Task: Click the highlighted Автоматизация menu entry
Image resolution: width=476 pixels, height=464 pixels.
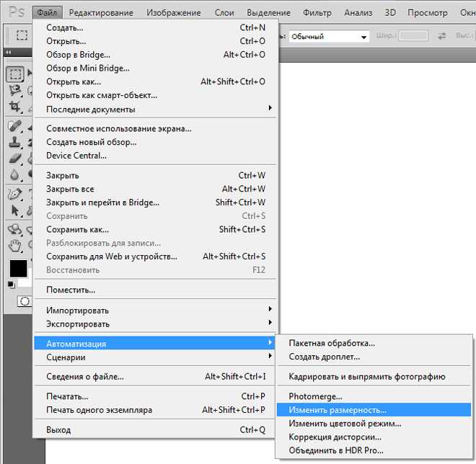Action: point(155,344)
